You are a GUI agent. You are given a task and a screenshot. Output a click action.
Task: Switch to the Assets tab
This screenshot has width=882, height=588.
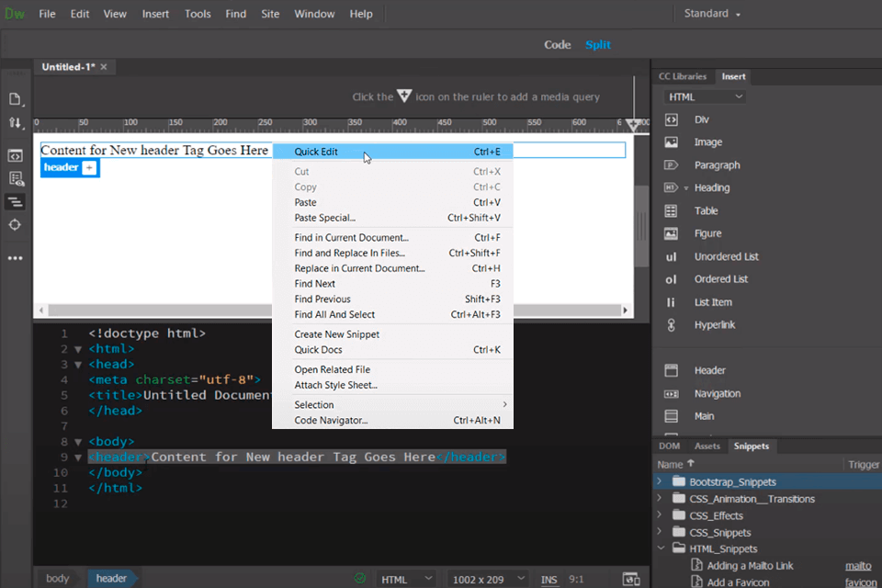[x=707, y=447]
